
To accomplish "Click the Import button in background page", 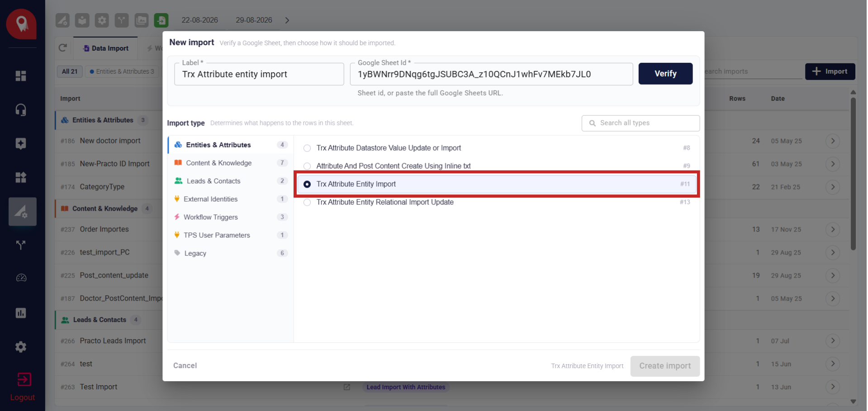I will (x=830, y=71).
